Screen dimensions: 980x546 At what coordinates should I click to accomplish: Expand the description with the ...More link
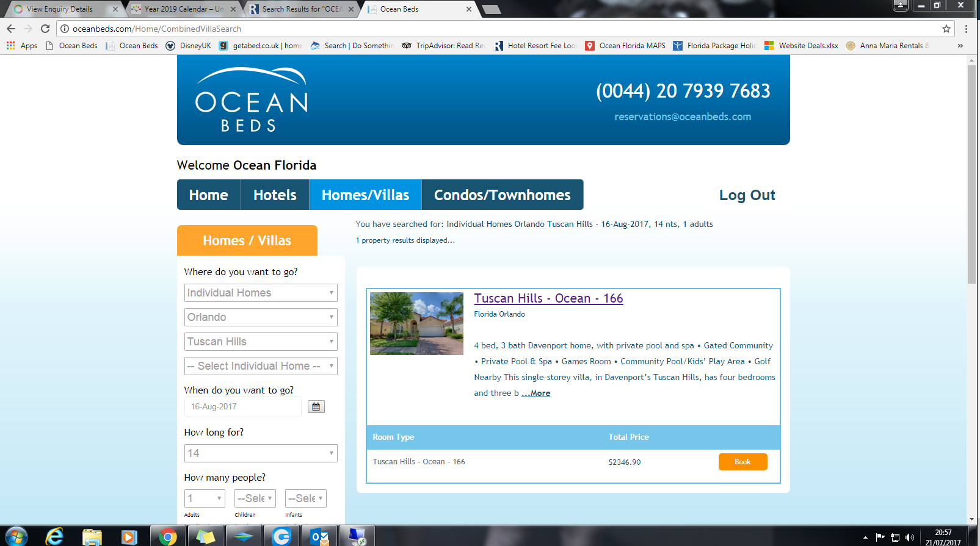535,393
